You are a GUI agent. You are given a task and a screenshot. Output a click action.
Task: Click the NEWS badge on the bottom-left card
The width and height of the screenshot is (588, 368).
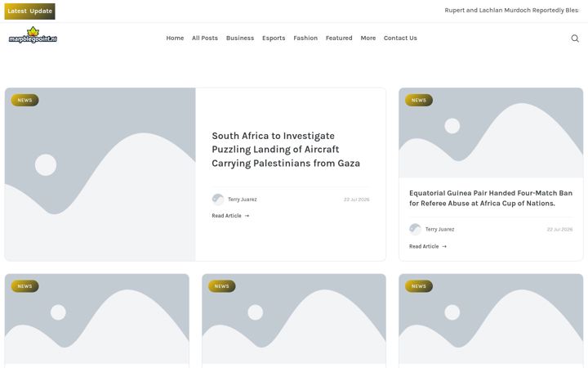[x=24, y=286]
